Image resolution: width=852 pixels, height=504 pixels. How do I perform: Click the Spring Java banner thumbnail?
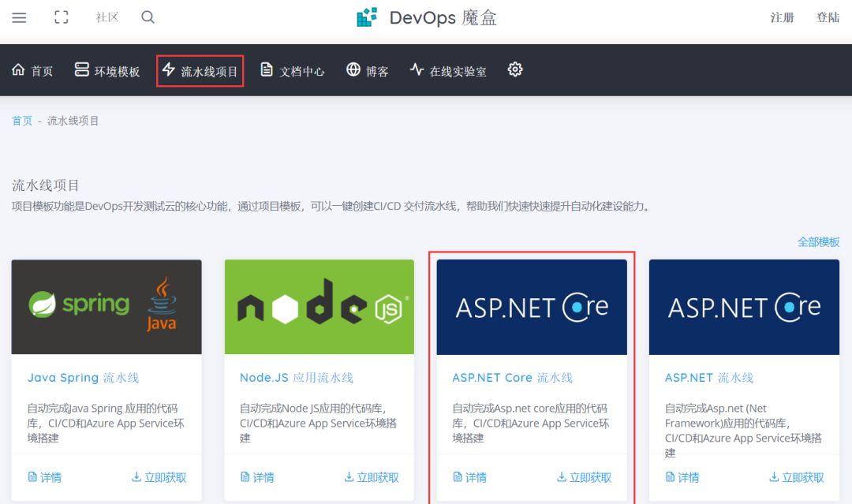106,307
